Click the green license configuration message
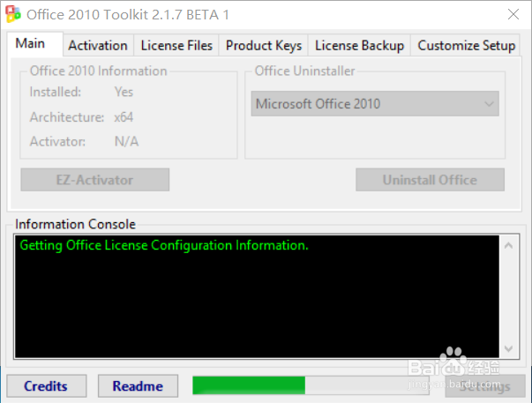 coord(164,245)
